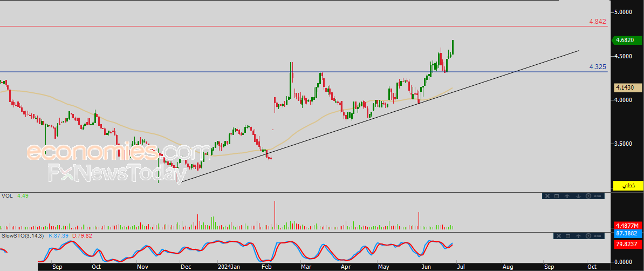
Task: Click the 2024Jan date axis label
Action: coord(229,267)
